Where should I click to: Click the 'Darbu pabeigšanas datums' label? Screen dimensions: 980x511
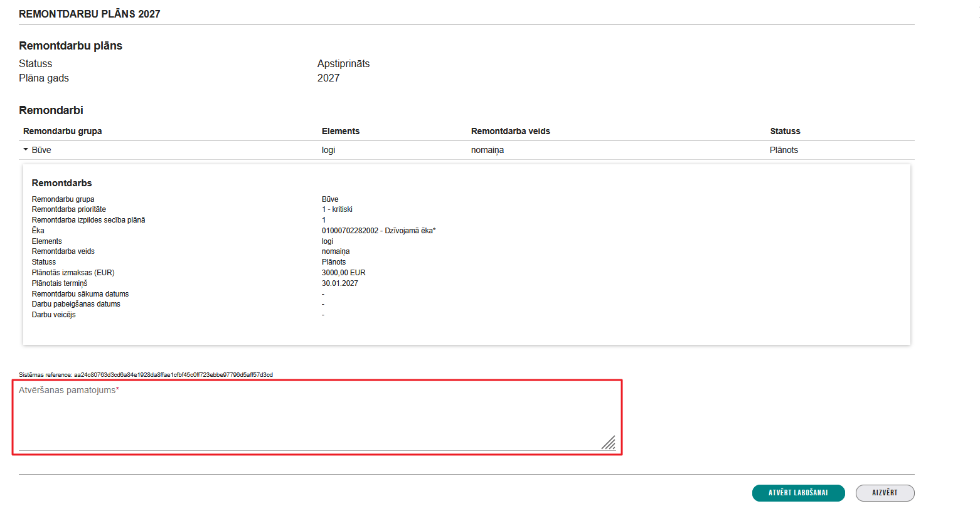point(76,304)
